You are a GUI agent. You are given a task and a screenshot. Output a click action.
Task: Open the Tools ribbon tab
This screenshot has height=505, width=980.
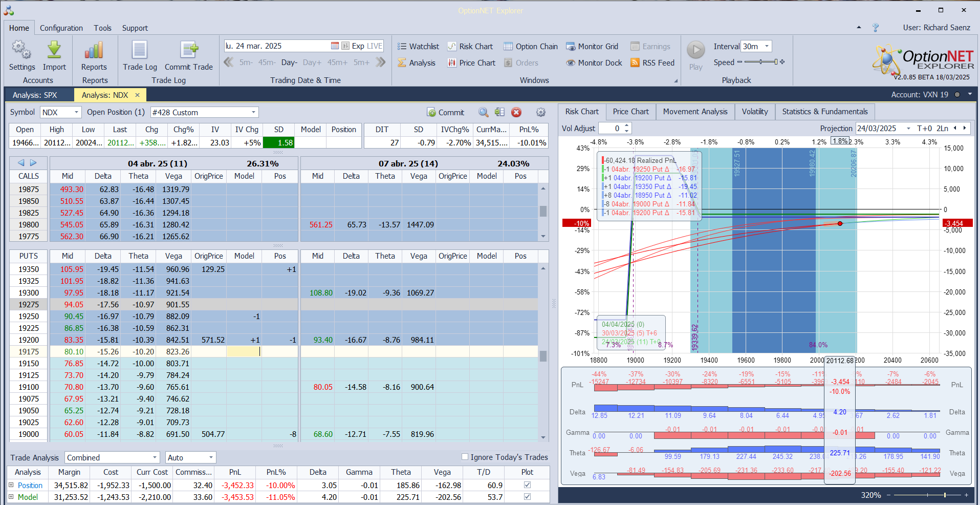[102, 28]
